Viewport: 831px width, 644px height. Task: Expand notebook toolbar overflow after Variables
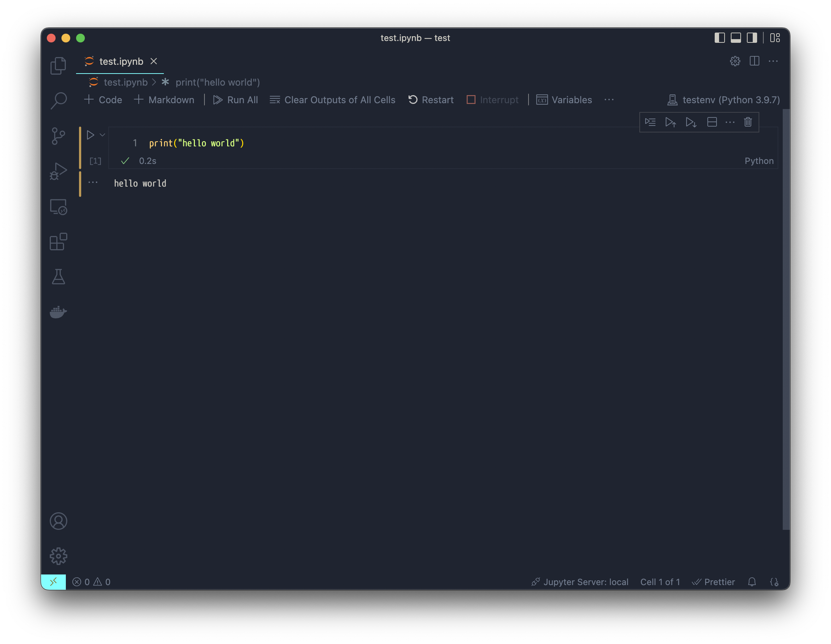(609, 100)
